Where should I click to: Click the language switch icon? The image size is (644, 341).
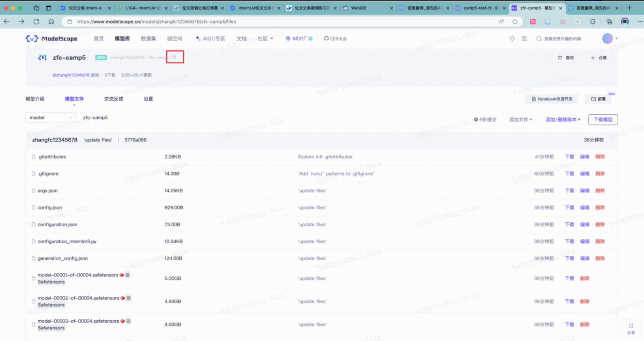pyautogui.click(x=525, y=38)
